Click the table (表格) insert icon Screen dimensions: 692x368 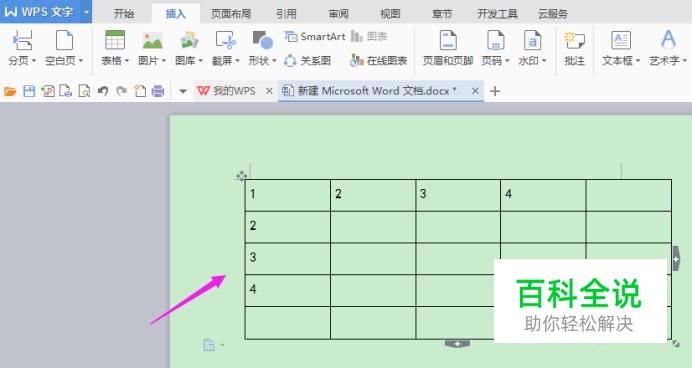(115, 40)
